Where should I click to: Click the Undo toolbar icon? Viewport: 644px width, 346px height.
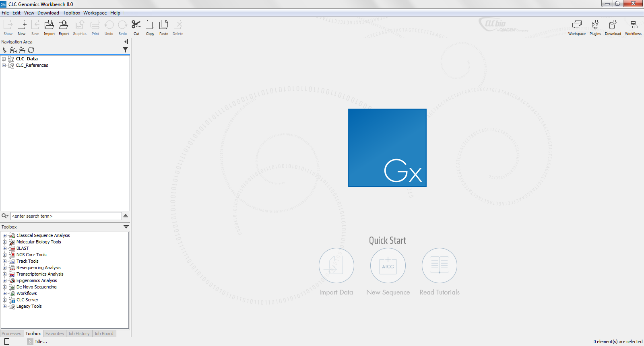(109, 27)
